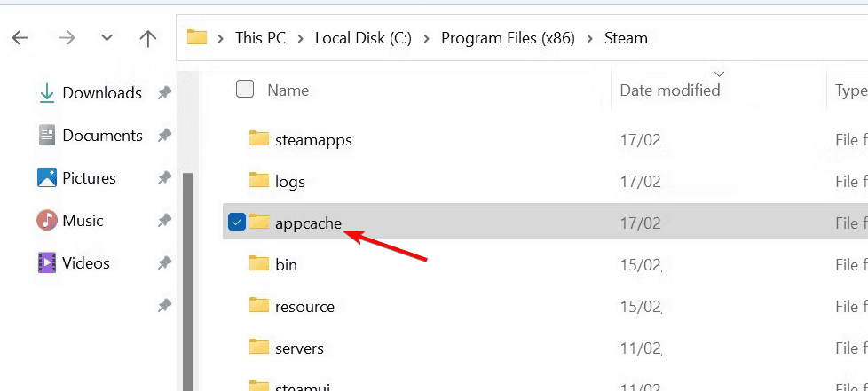Image resolution: width=868 pixels, height=391 pixels.
Task: Click the folder icon in address bar
Action: coord(196,37)
